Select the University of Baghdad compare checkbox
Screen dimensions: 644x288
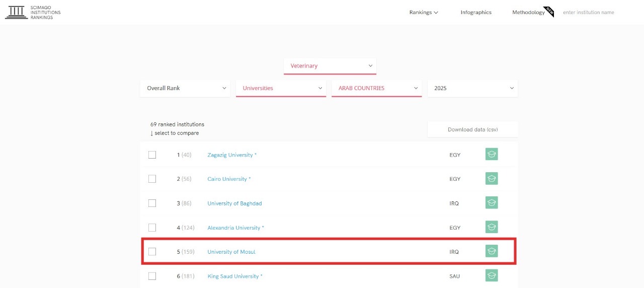(152, 203)
